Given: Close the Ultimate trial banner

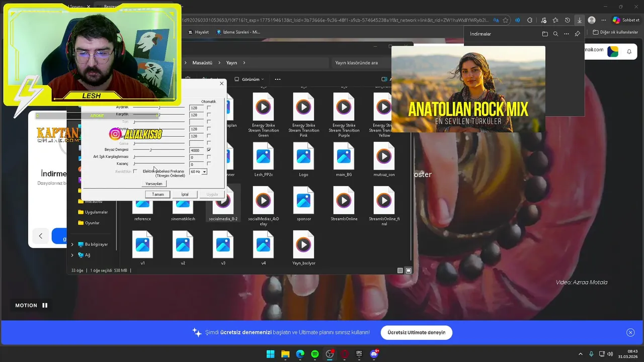Looking at the screenshot, I should click(x=630, y=332).
